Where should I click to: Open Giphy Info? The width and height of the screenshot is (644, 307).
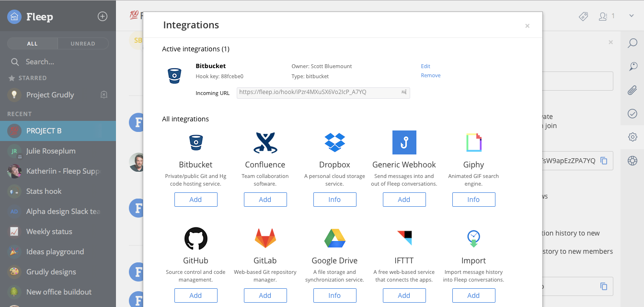(473, 200)
